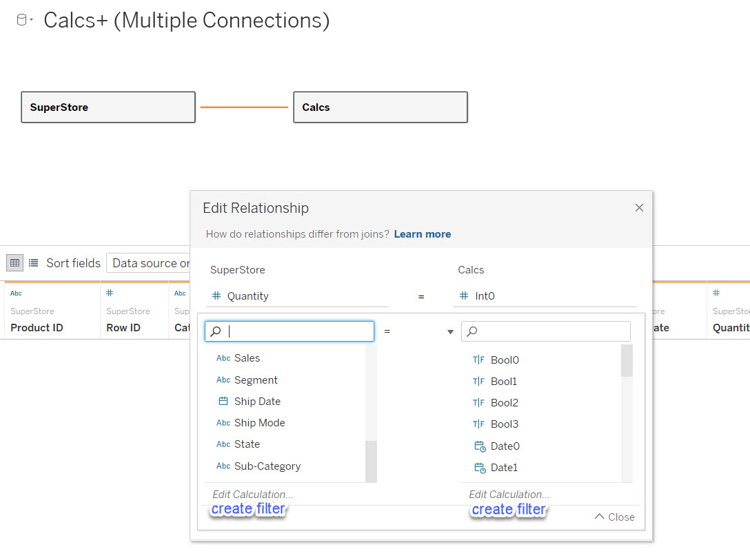The height and width of the screenshot is (560, 750).
Task: Select the Product ID column header
Action: tap(37, 328)
